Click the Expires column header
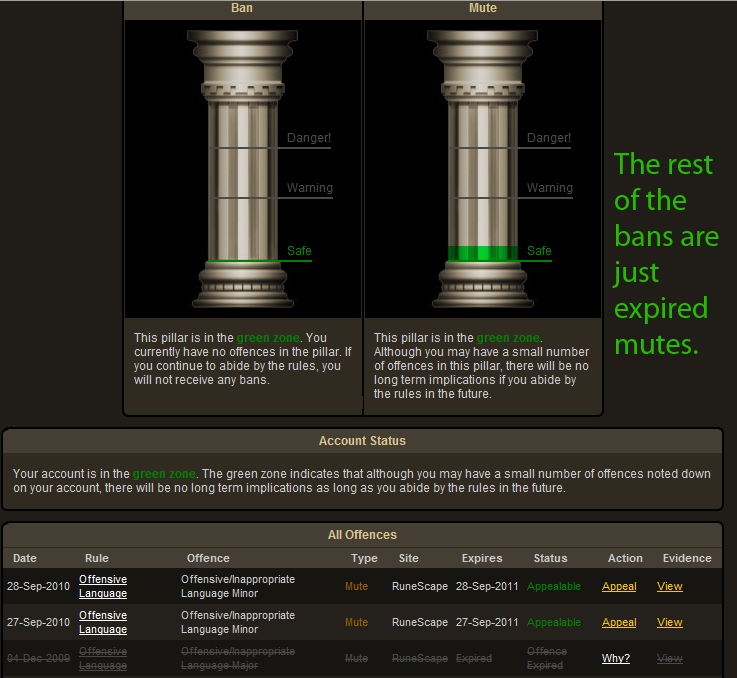Viewport: 737px width, 678px height. (482, 558)
